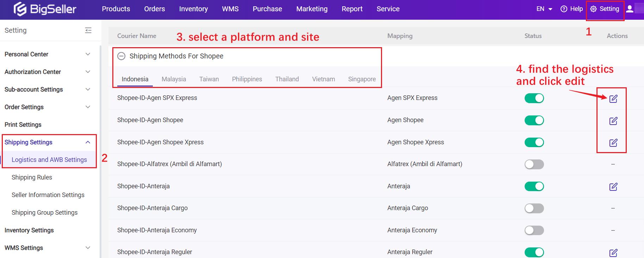Edit Shopee-ID-Anteraja logistics

[x=613, y=187]
